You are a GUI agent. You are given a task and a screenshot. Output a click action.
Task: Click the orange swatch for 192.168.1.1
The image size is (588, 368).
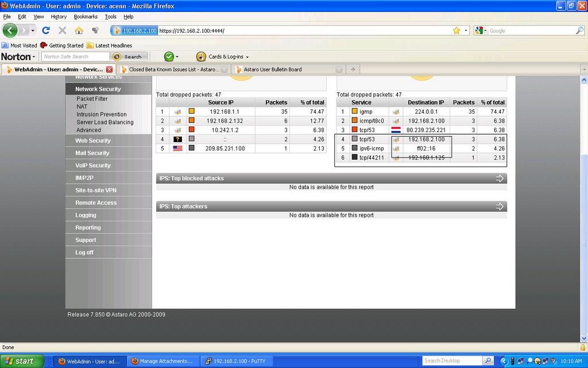click(192, 112)
